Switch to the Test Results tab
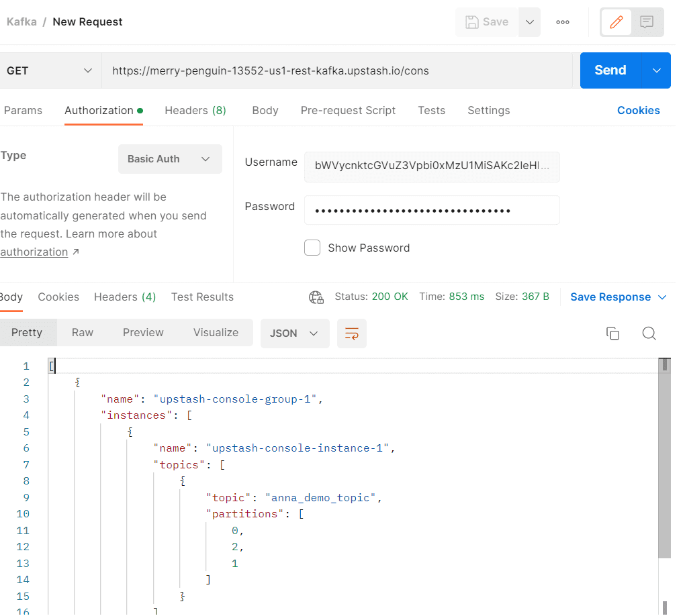The width and height of the screenshot is (685, 616). pos(202,297)
